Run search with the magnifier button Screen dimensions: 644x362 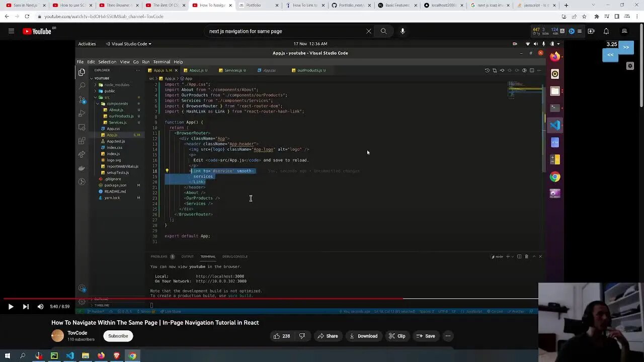383,31
